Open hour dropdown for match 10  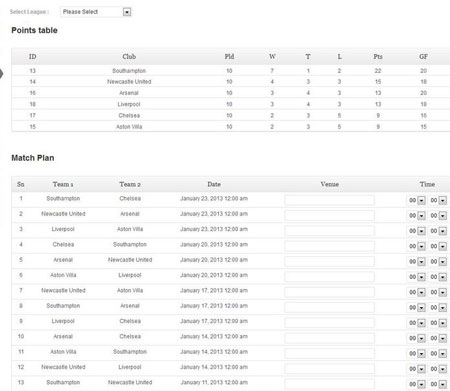click(417, 338)
